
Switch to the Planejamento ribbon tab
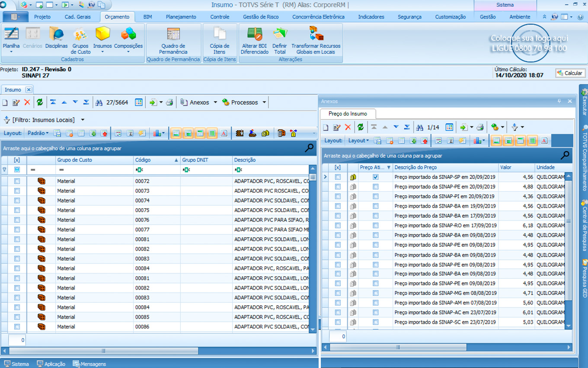click(181, 17)
